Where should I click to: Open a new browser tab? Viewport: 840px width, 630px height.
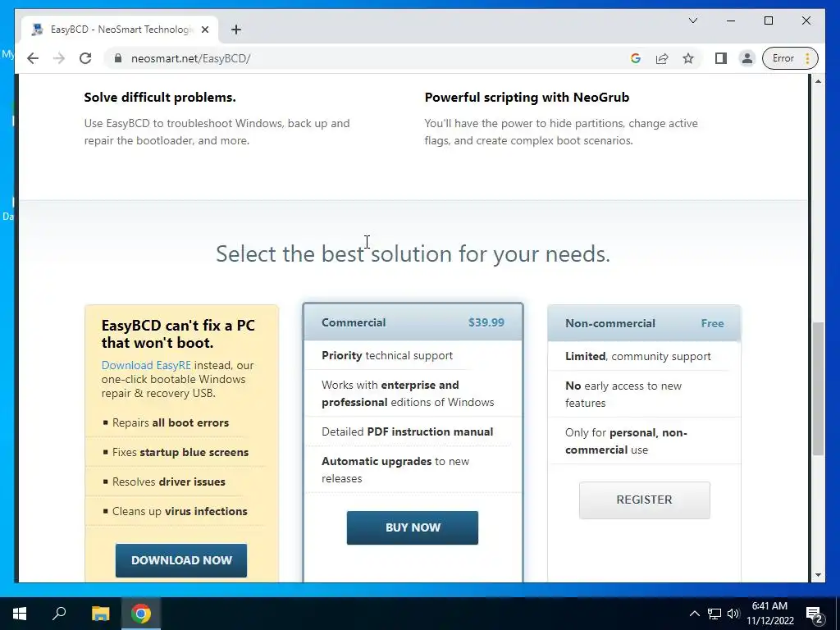pos(235,30)
